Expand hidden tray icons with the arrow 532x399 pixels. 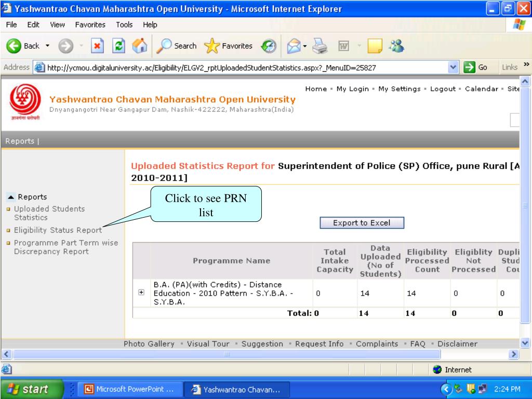pyautogui.click(x=446, y=389)
